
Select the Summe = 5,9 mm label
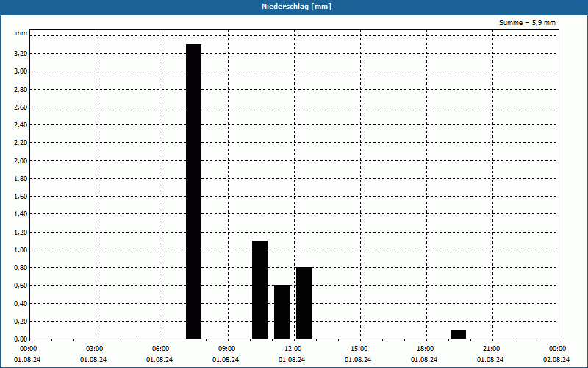point(527,23)
